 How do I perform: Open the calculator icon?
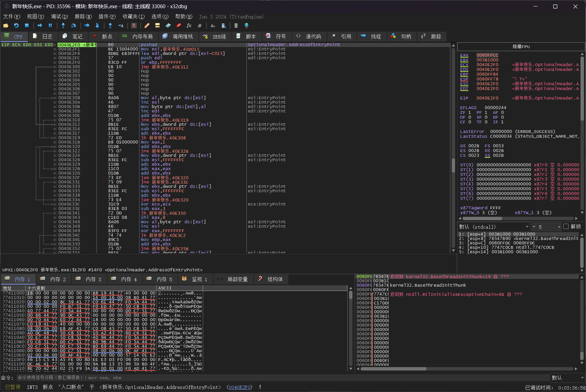point(236,26)
